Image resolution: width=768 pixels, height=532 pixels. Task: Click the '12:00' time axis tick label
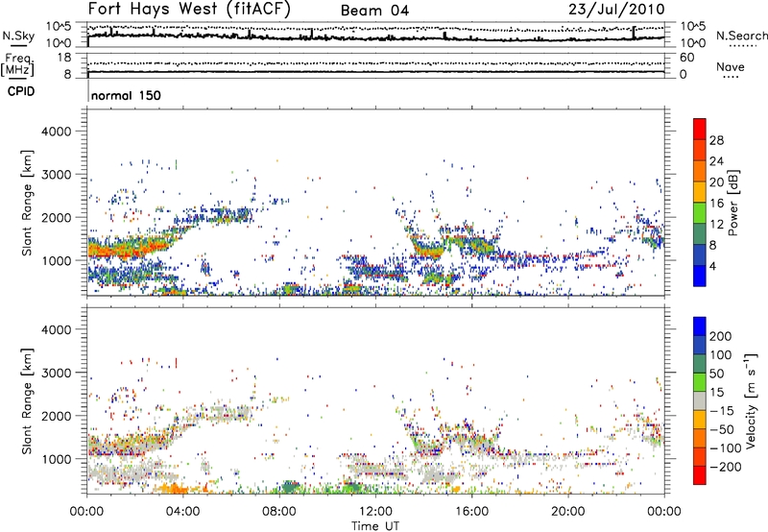375,512
